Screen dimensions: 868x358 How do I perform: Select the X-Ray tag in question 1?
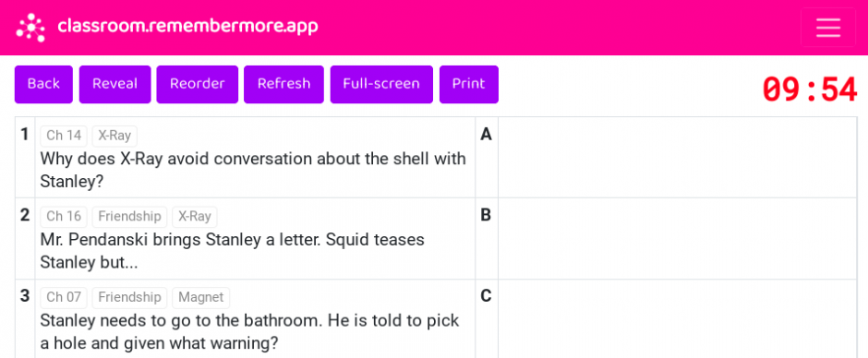coord(115,136)
